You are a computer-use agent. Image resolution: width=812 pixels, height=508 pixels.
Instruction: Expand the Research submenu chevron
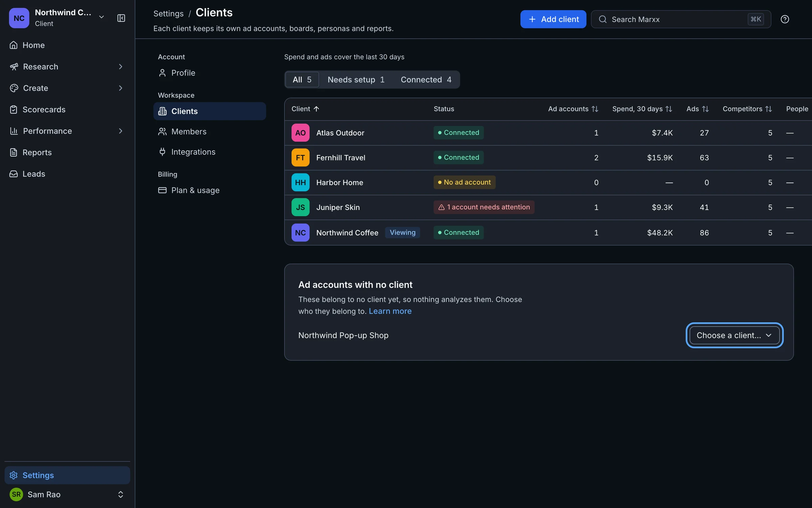[120, 66]
